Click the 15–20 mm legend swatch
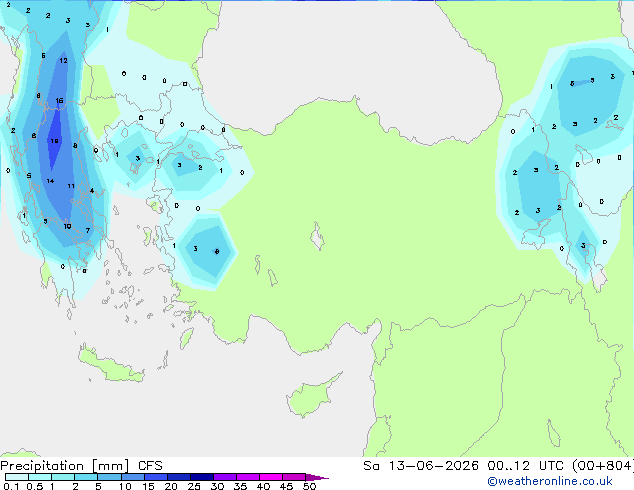 [156, 477]
